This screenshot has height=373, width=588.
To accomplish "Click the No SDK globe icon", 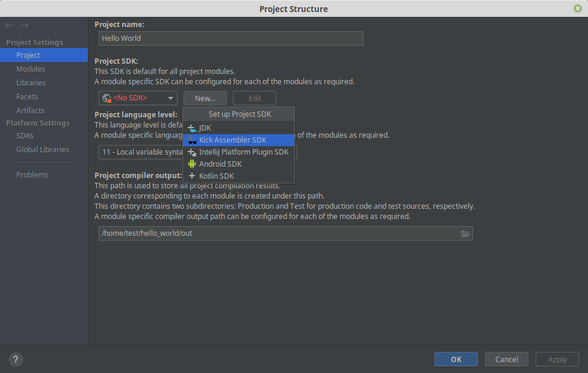I will (x=107, y=98).
